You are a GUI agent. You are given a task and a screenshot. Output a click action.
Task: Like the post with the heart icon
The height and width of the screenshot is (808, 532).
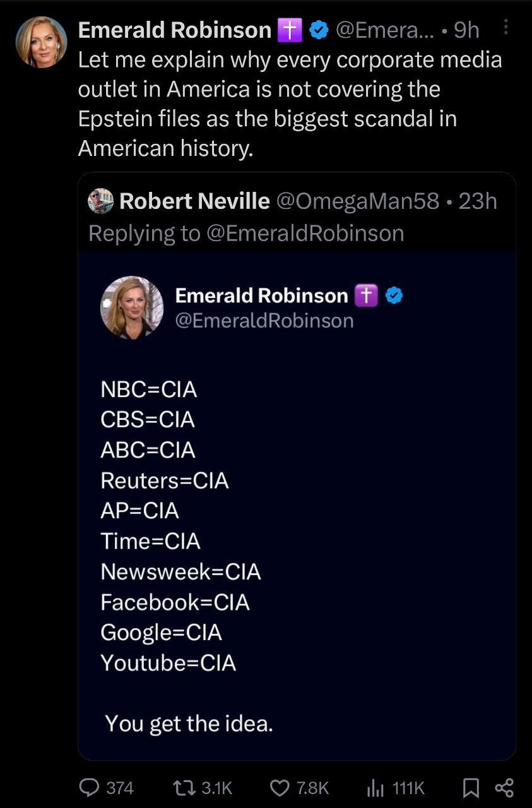click(279, 787)
